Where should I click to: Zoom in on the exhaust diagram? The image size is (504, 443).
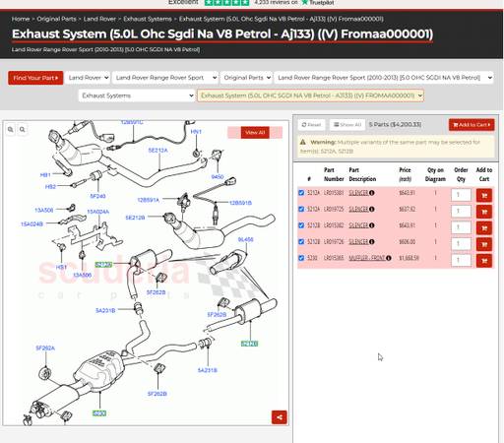(x=11, y=130)
